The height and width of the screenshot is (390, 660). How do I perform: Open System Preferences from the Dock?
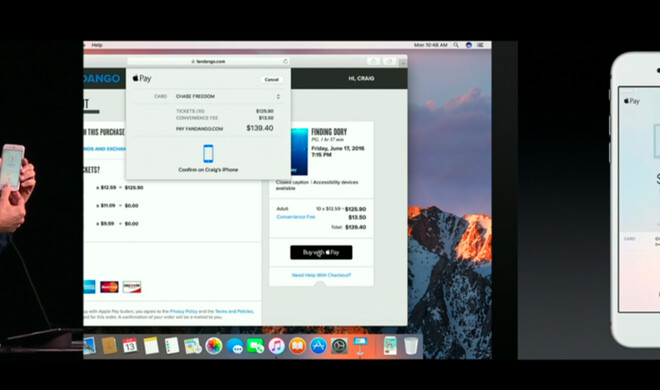339,346
